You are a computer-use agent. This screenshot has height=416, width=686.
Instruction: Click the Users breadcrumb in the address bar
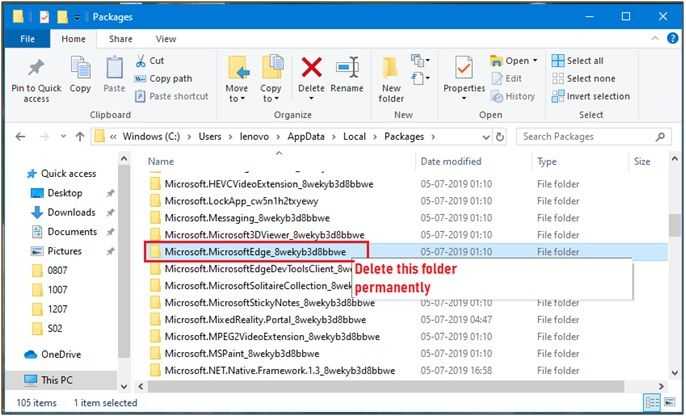[210, 137]
